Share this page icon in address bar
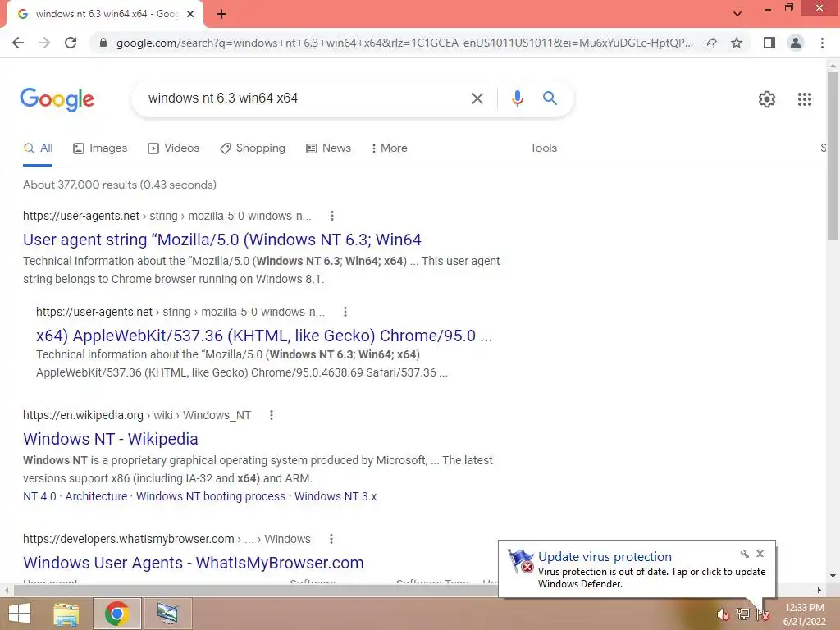The image size is (840, 630). click(710, 43)
